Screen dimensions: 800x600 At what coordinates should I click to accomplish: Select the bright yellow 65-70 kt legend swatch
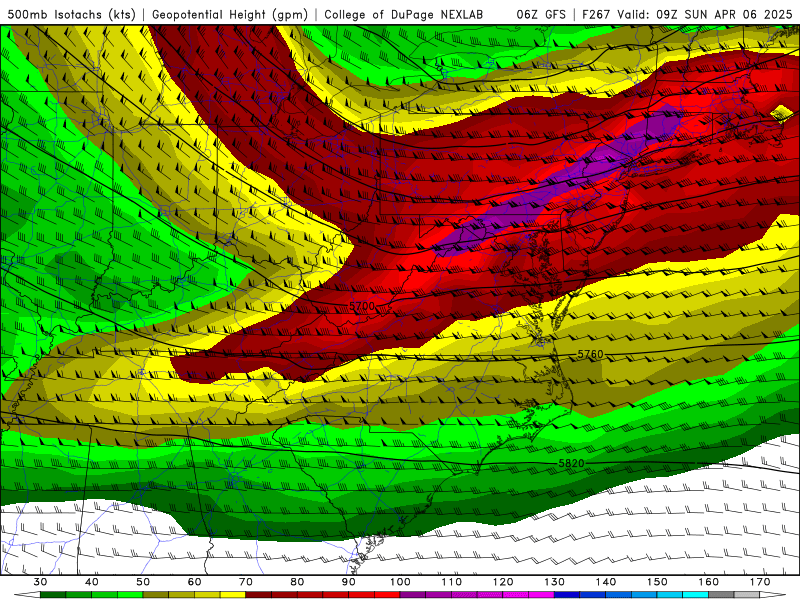233,595
